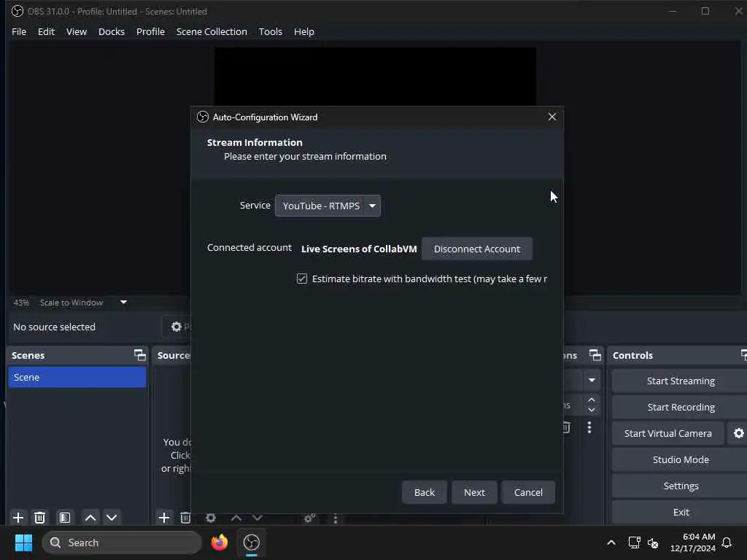Open Firefox from the taskbar
This screenshot has width=747, height=560.
tap(219, 542)
